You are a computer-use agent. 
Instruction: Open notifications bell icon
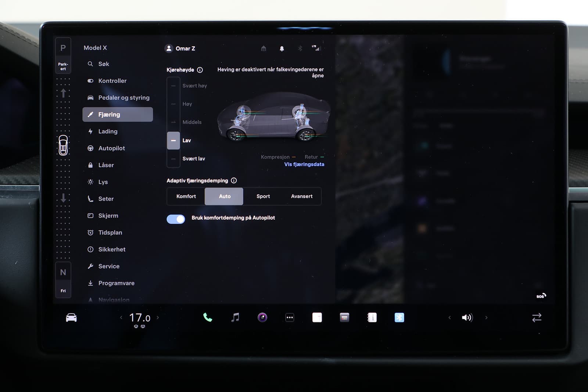(x=282, y=48)
